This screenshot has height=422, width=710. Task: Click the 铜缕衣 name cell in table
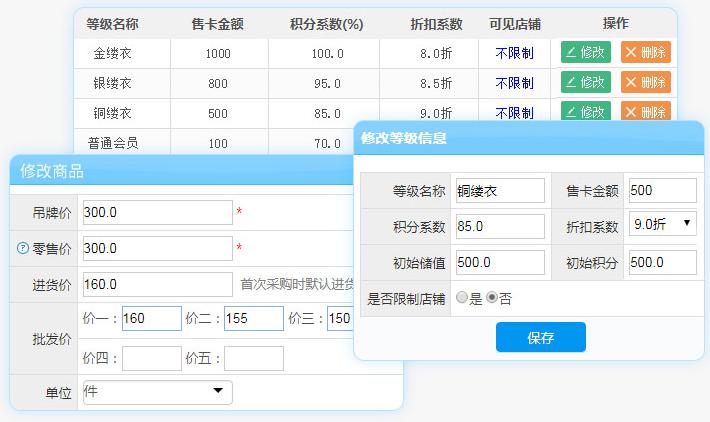pyautogui.click(x=112, y=113)
